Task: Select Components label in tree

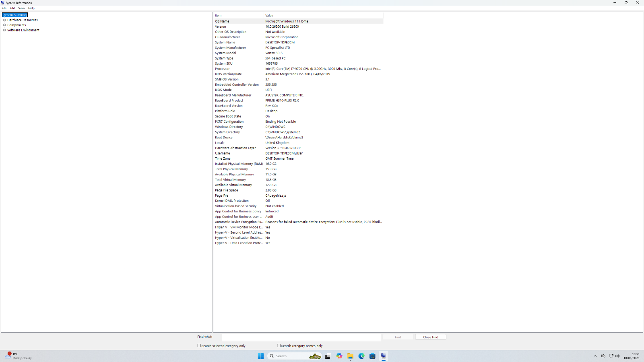Action: 17,25
